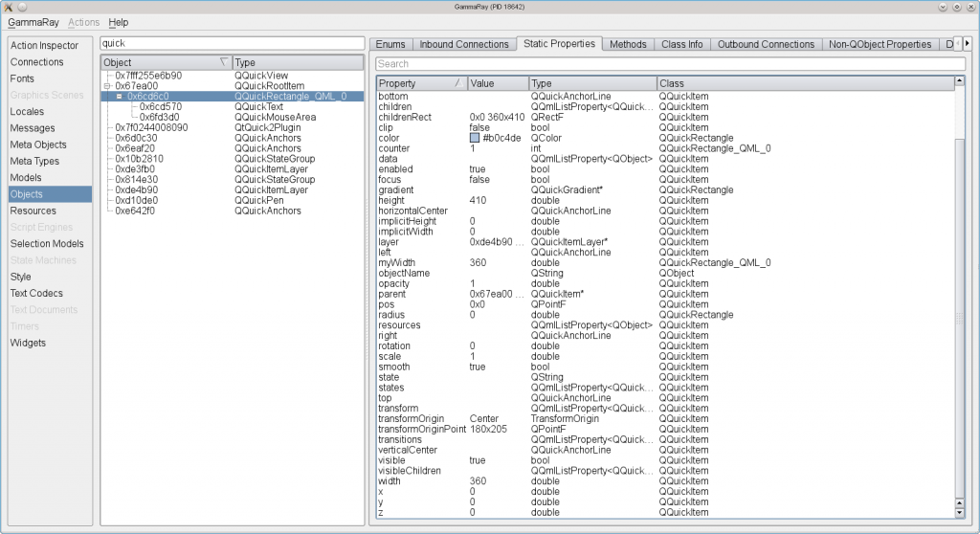Click the layer value 0xde4b90
The width and height of the screenshot is (980, 534).
point(497,242)
